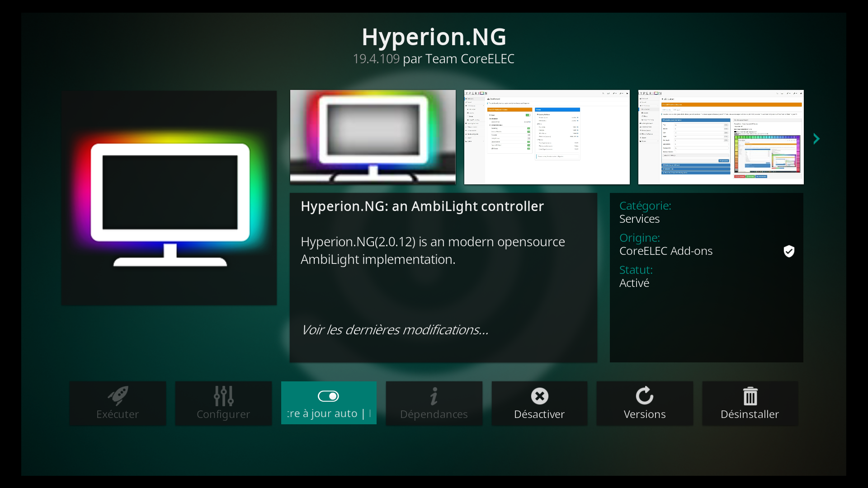Open the Configurer sliders icon
868x488 pixels.
[223, 396]
